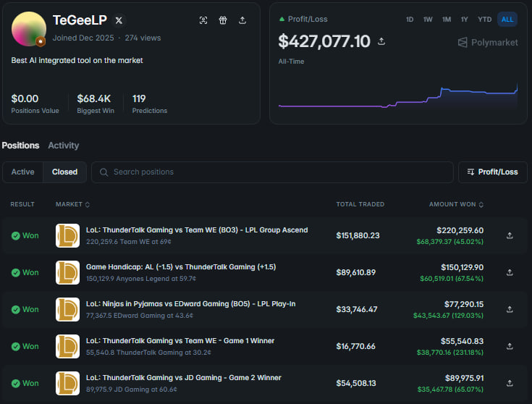This screenshot has height=404, width=532.
Task: Click the magnifier icon in search box
Action: pyautogui.click(x=104, y=172)
